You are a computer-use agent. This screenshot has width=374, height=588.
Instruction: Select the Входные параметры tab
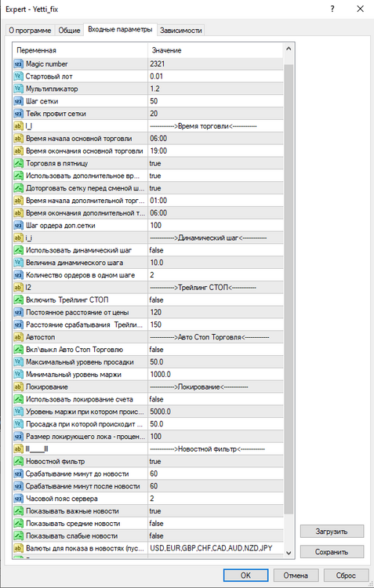(x=120, y=30)
